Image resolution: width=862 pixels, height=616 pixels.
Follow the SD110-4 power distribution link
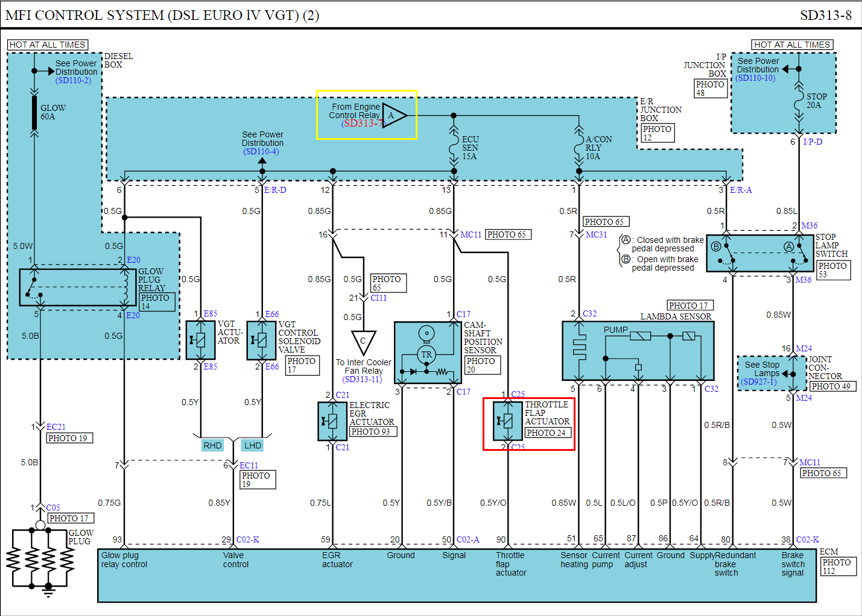[261, 151]
